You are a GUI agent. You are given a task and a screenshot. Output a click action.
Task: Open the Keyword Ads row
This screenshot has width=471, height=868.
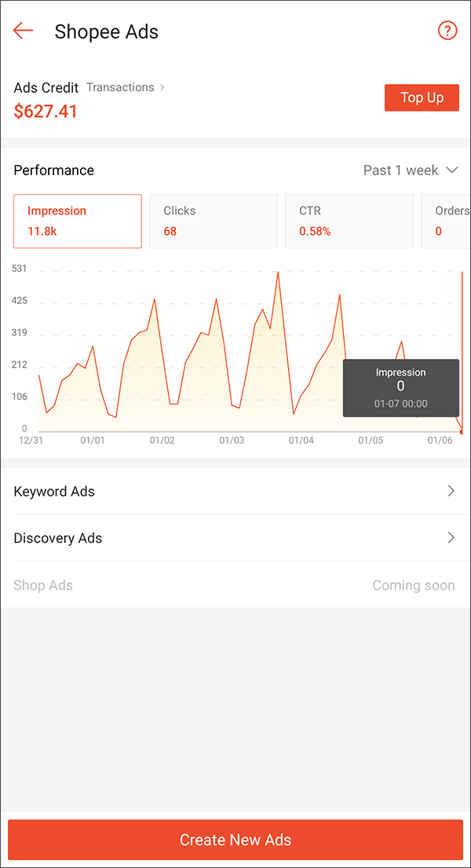tap(235, 491)
